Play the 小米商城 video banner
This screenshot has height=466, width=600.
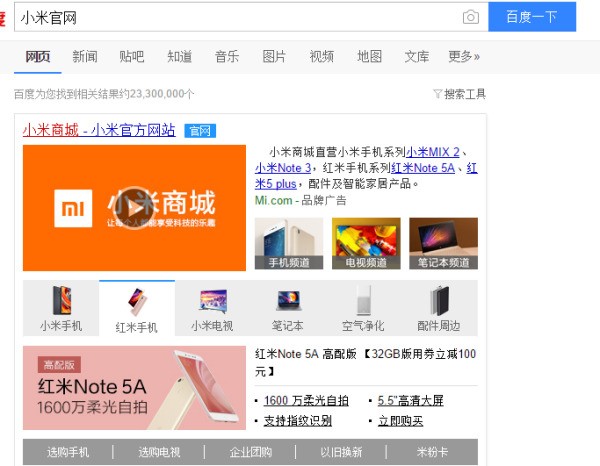coord(134,207)
